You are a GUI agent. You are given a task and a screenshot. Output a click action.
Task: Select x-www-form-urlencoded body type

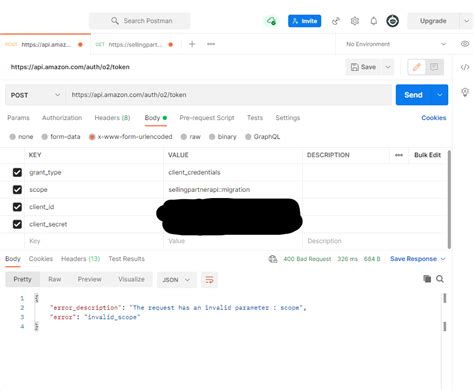(92, 137)
